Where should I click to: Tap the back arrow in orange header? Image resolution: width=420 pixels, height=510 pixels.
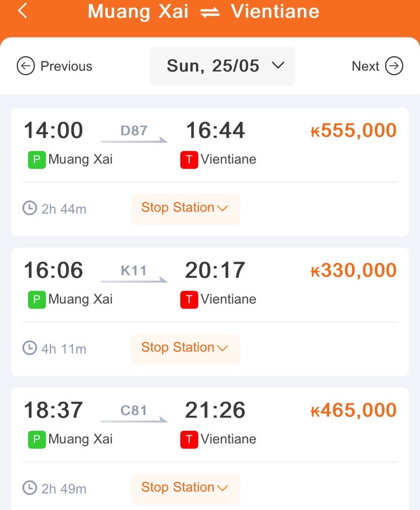(x=22, y=11)
